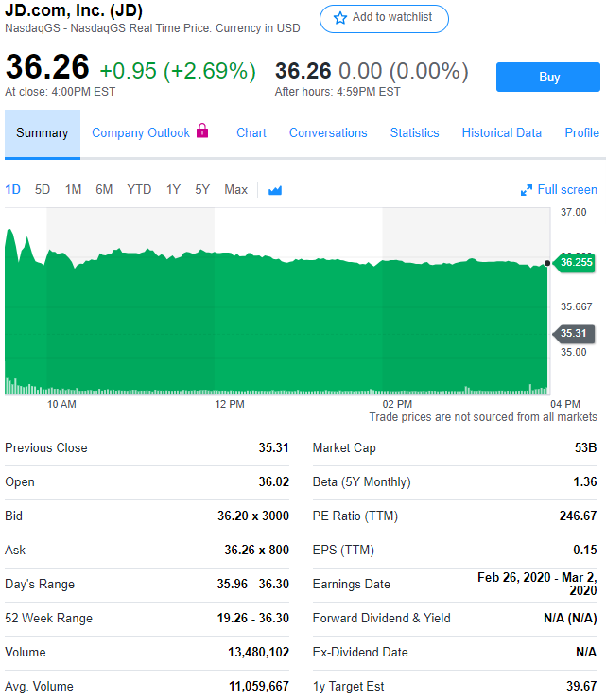Viewport: 606px width, 700px height.
Task: Click the 35.31 previous close marker
Action: pos(573,334)
